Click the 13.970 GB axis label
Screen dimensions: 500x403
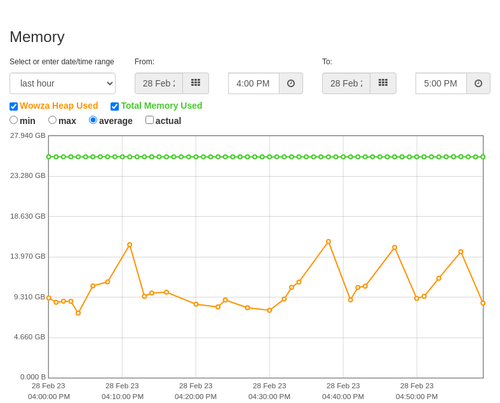pyautogui.click(x=28, y=256)
